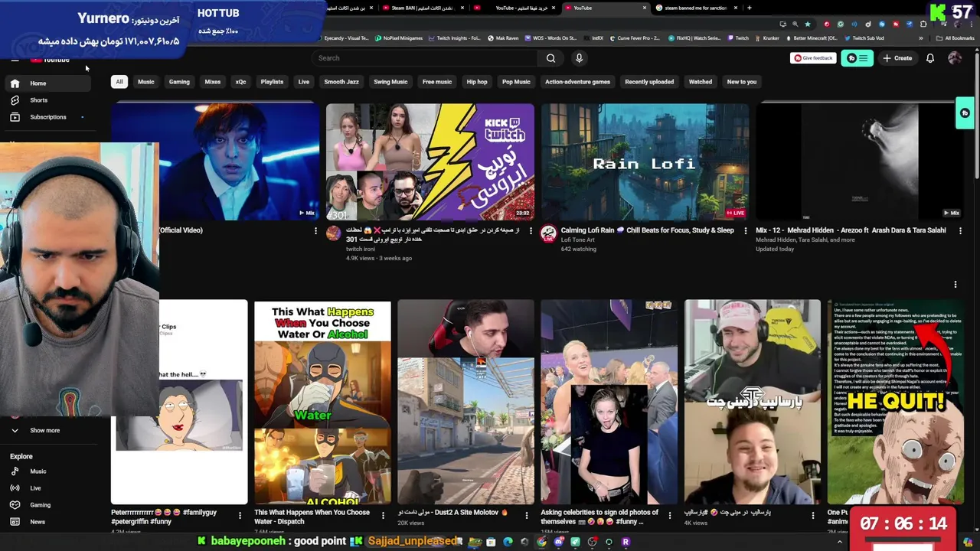Select the Smooth Jazz chip
The height and width of the screenshot is (551, 980).
click(341, 82)
